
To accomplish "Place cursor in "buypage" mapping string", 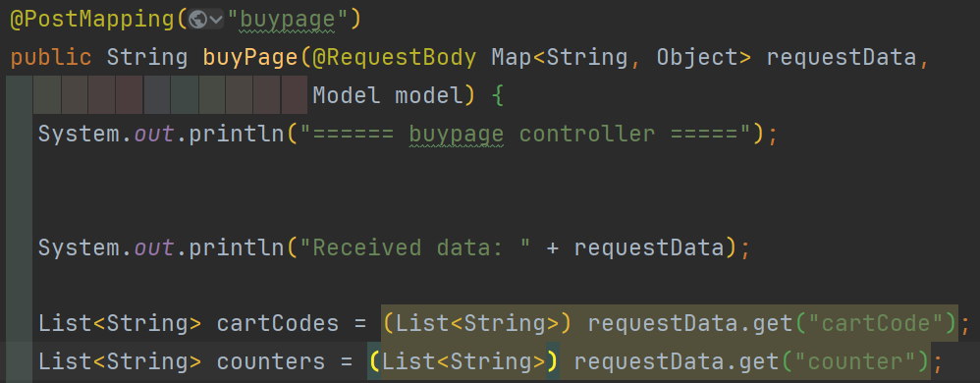I will [288, 20].
